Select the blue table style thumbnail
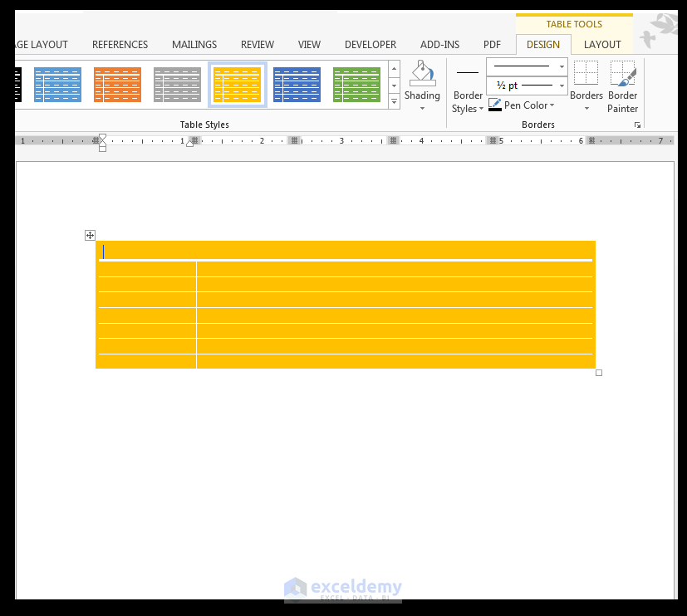Screen dimensions: 687x616 [x=57, y=84]
